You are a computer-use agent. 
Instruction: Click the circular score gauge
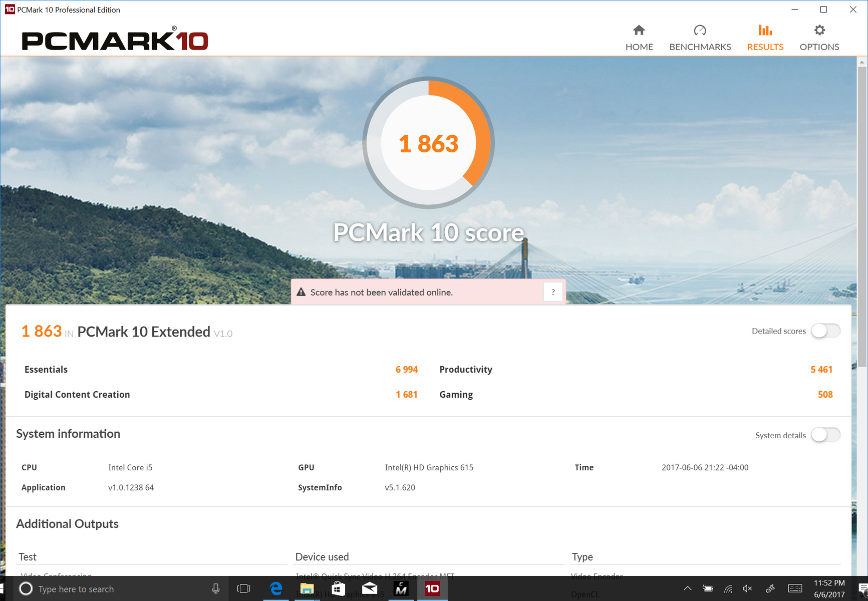[x=429, y=143]
